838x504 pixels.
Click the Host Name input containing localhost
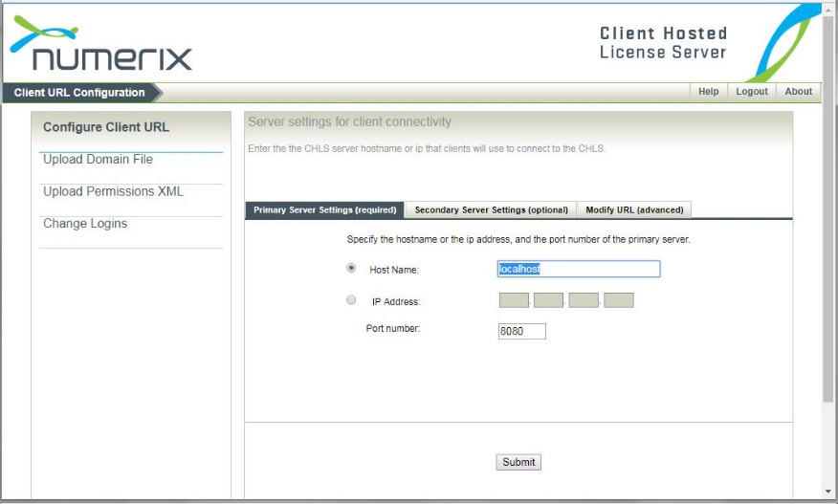point(579,269)
